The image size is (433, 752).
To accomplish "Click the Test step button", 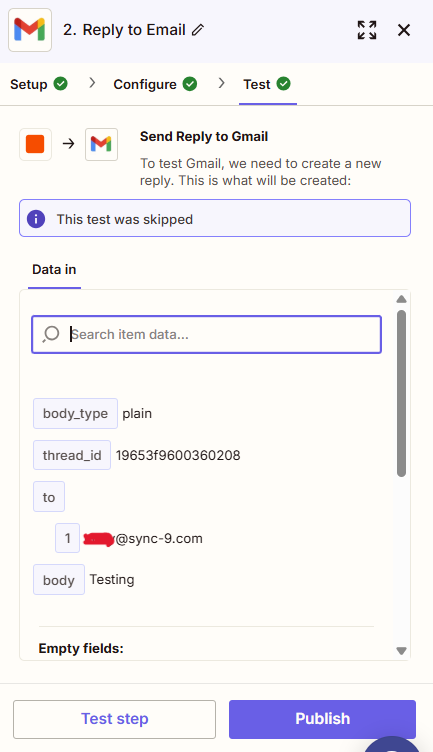I will point(115,719).
